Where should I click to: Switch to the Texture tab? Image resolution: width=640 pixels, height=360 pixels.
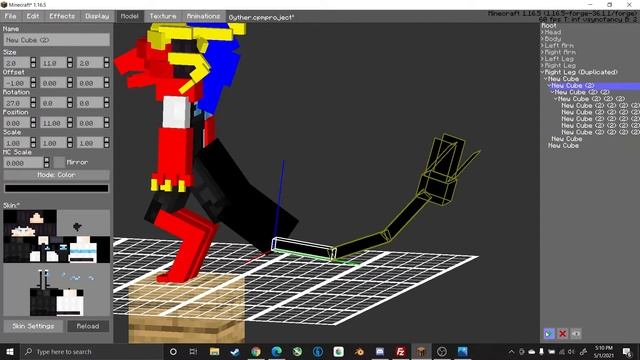point(162,16)
